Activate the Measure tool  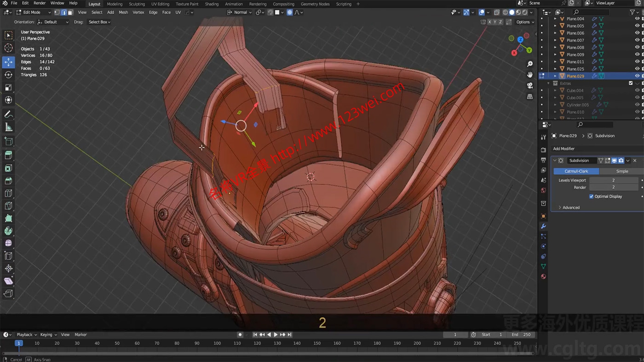[8, 128]
